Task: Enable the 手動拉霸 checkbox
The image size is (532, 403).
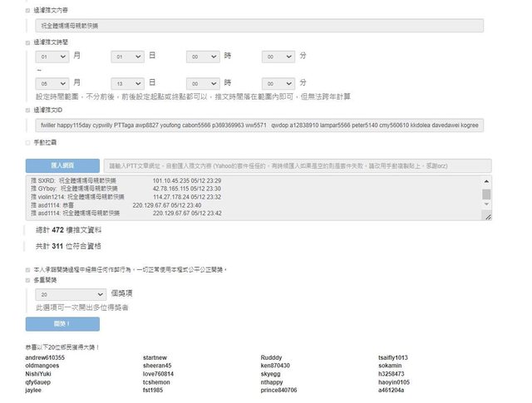Action: [28, 143]
